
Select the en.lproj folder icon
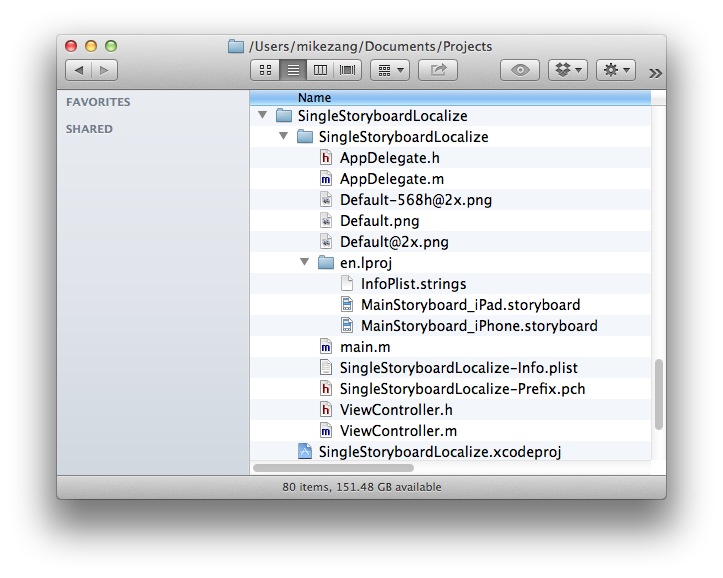pos(326,263)
